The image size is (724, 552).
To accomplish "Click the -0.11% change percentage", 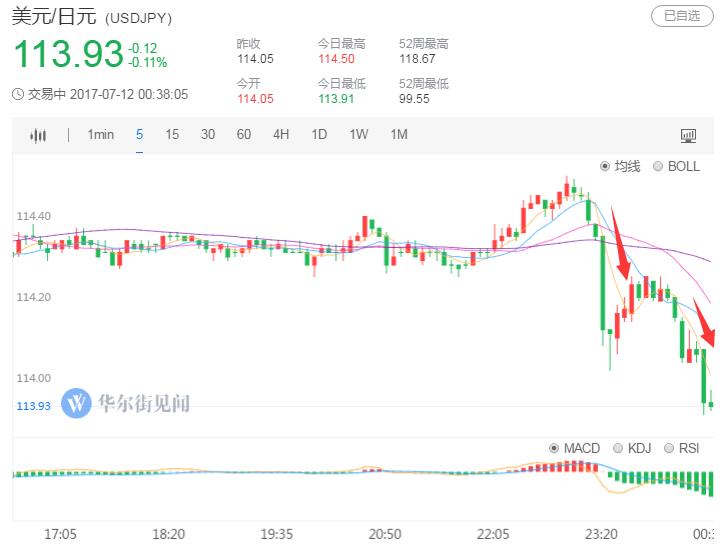I will pyautogui.click(x=148, y=62).
